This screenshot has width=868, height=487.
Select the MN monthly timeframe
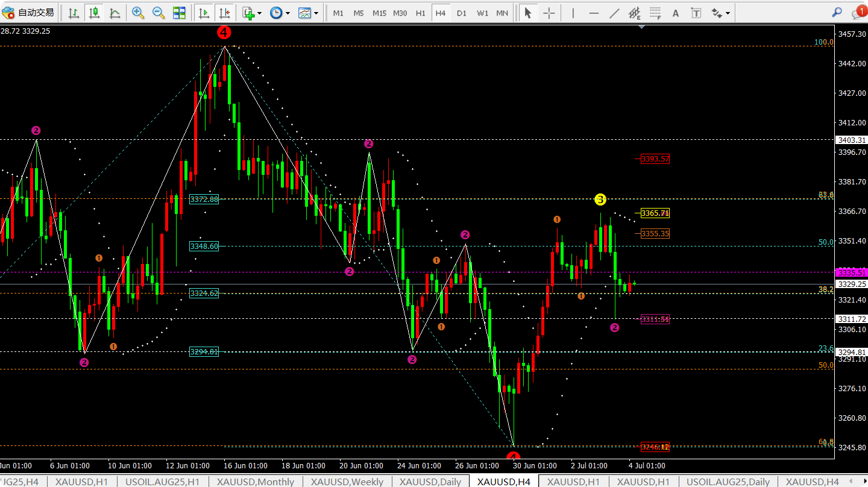[502, 13]
